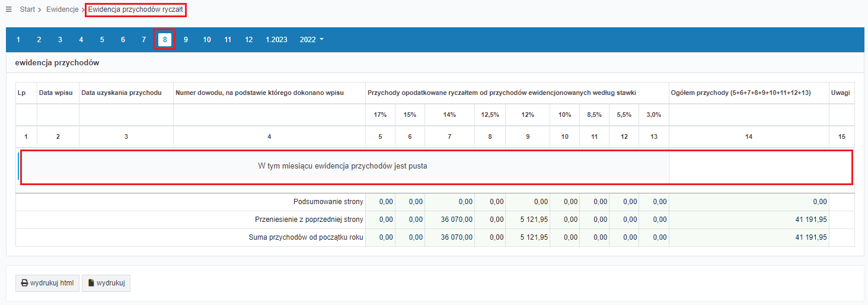The image size is (868, 305).
Task: Click 41 191,95 in Suma przychodów row
Action: (811, 237)
